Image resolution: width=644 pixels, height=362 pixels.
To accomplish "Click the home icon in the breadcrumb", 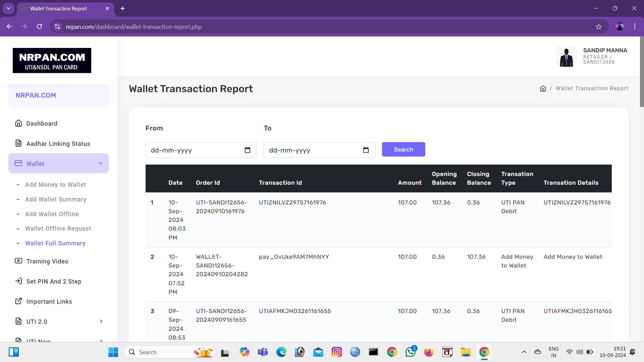I will 543,88.
